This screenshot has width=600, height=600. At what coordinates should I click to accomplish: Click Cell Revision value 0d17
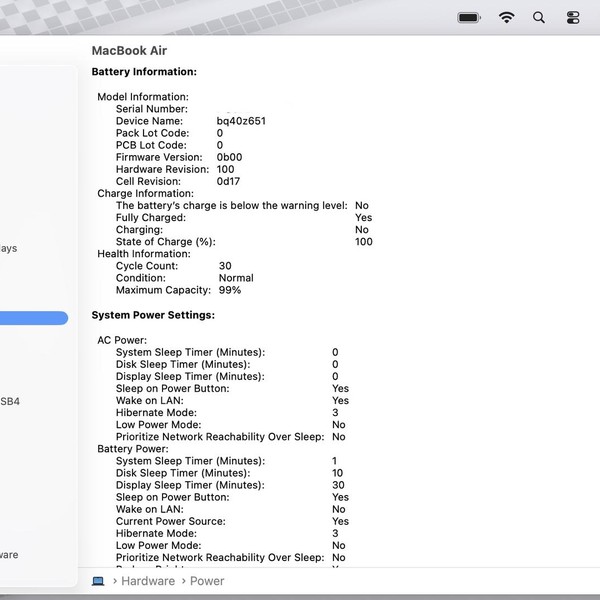pyautogui.click(x=228, y=181)
